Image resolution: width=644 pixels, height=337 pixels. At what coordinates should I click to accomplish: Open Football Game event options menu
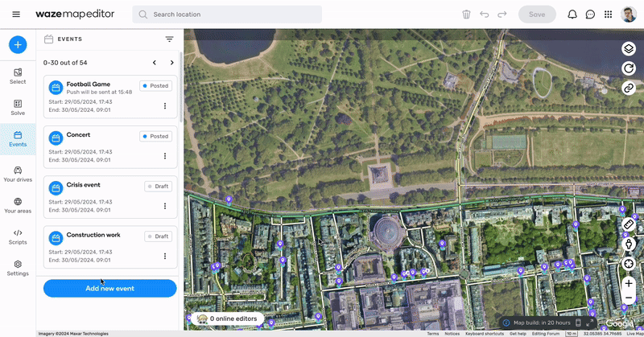(x=165, y=106)
